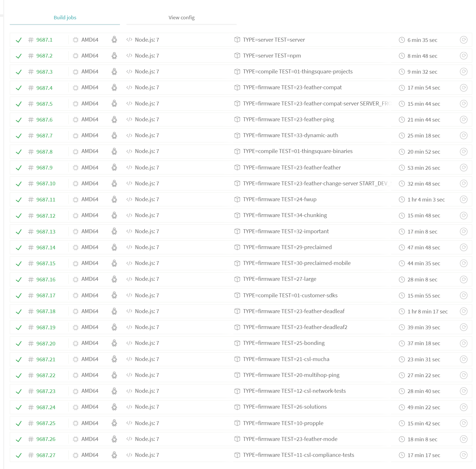This screenshot has width=476, height=469.
Task: Restart job 9687.18 feather-deadleaf
Action: click(464, 311)
